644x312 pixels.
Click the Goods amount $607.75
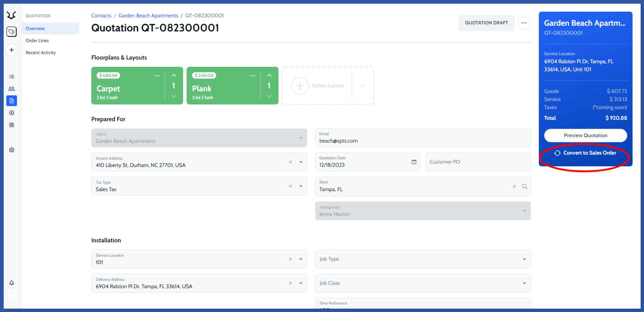[617, 91]
